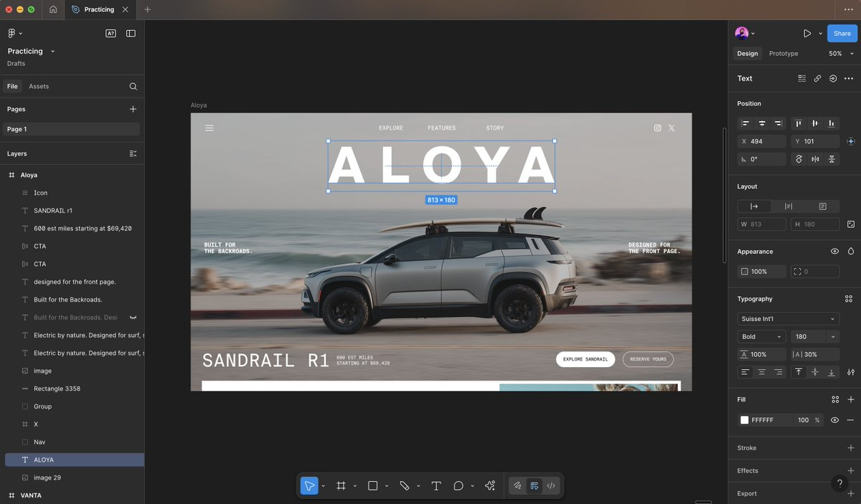Select the Rectangle shape tool
This screenshot has width=861, height=504.
point(372,486)
